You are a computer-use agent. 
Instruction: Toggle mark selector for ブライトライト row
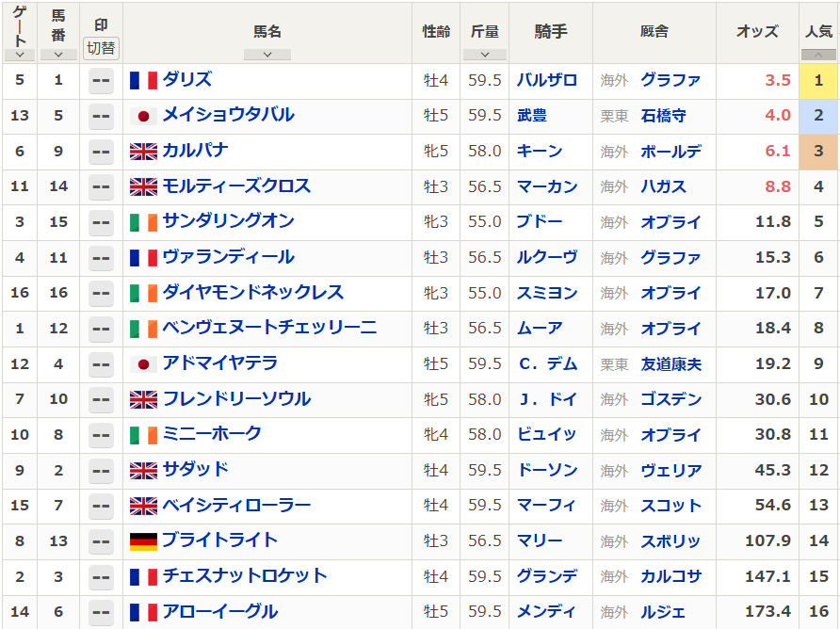click(x=101, y=542)
